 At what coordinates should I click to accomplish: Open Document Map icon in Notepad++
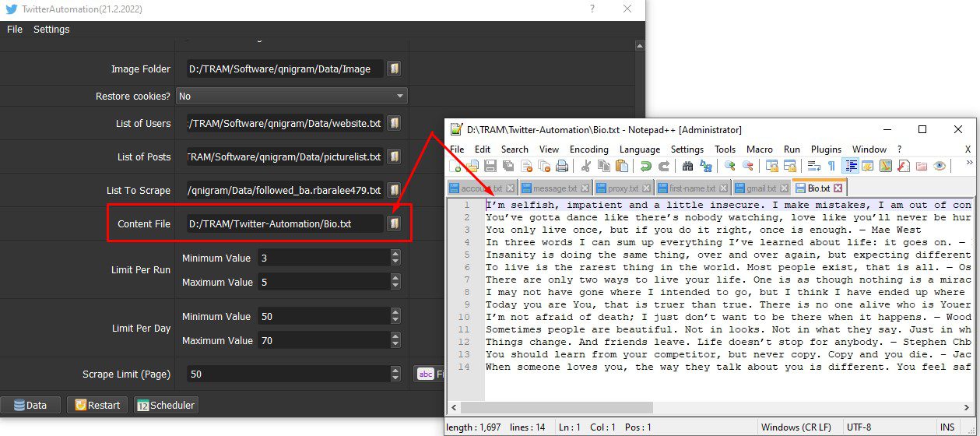(885, 166)
